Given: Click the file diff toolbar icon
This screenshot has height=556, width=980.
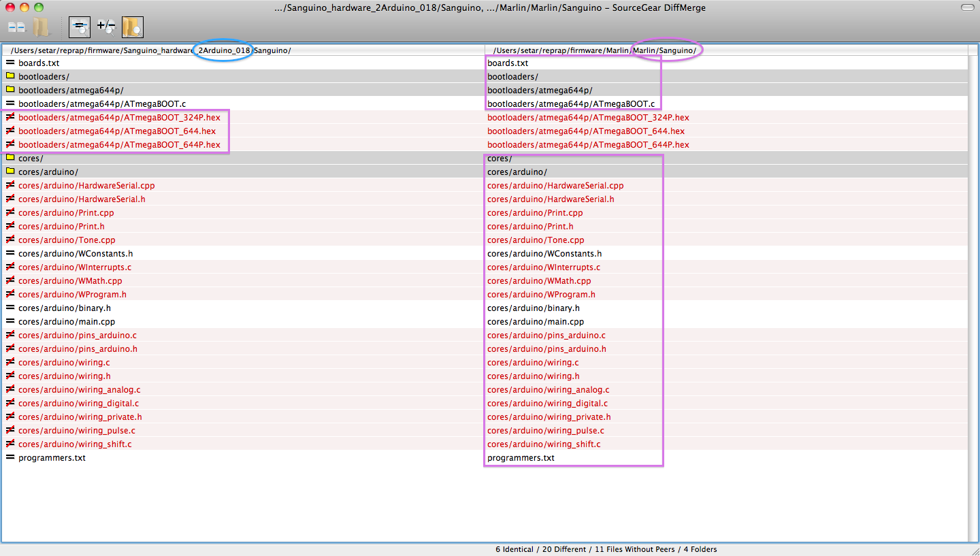Looking at the screenshot, I should (16, 27).
